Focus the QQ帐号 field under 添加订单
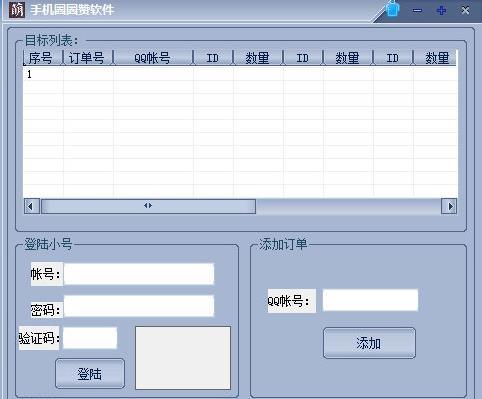 [x=370, y=300]
